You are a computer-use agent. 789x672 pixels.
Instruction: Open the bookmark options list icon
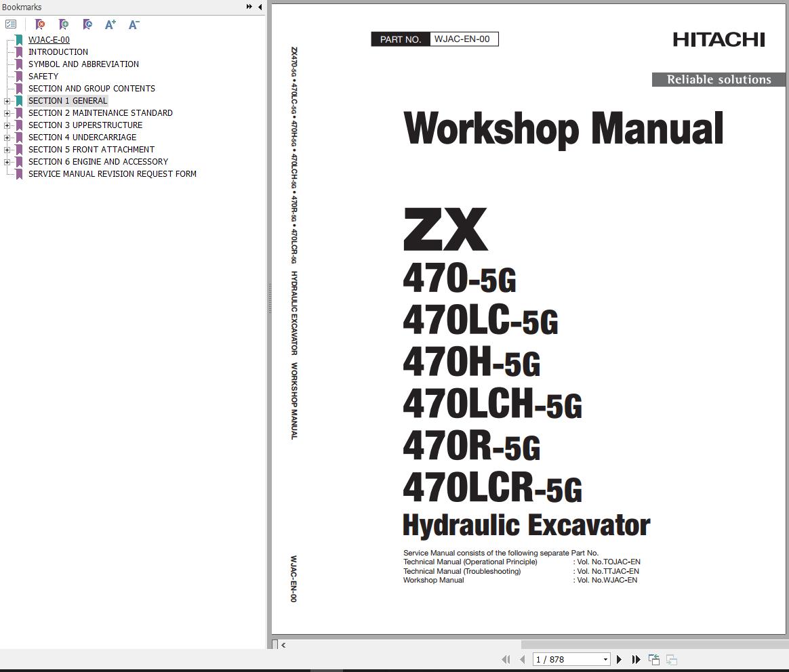click(x=11, y=24)
